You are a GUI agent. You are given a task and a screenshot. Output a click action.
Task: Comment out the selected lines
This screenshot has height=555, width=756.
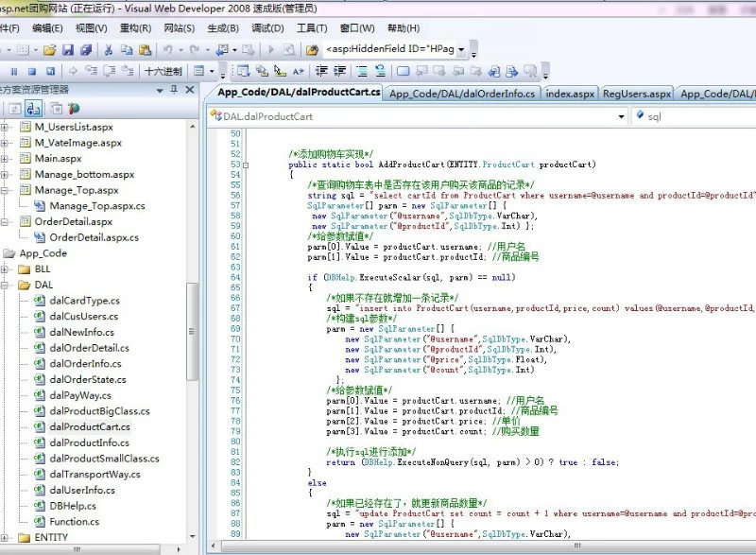click(x=362, y=71)
